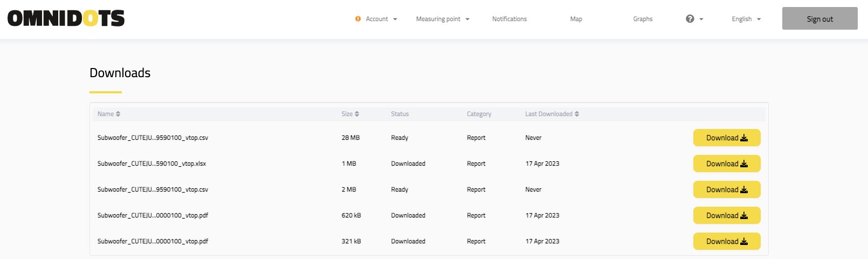Click the 1 MB size cell
This screenshot has width=868, height=259.
[x=349, y=163]
